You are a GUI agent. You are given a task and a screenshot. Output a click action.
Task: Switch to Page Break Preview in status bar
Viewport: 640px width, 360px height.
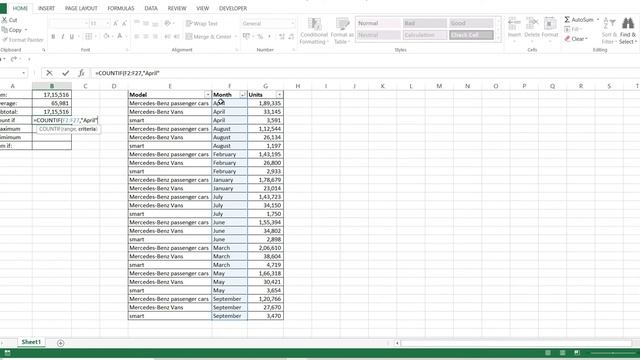click(577, 353)
